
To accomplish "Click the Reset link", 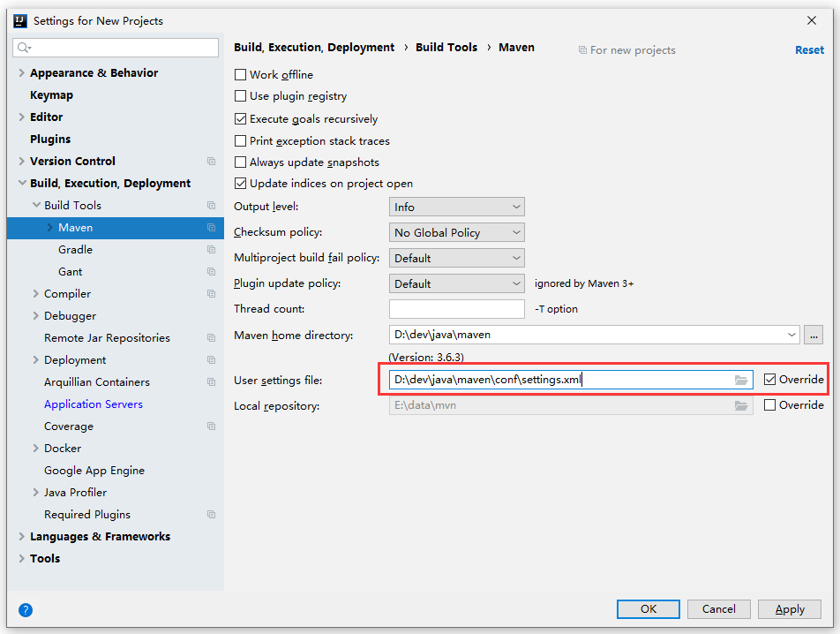I will click(809, 50).
